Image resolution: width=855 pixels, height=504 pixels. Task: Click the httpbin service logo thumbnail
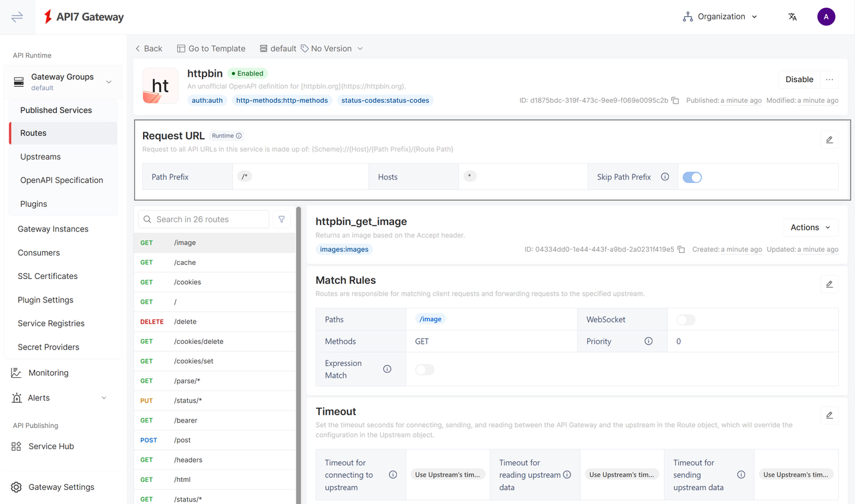[x=160, y=86]
